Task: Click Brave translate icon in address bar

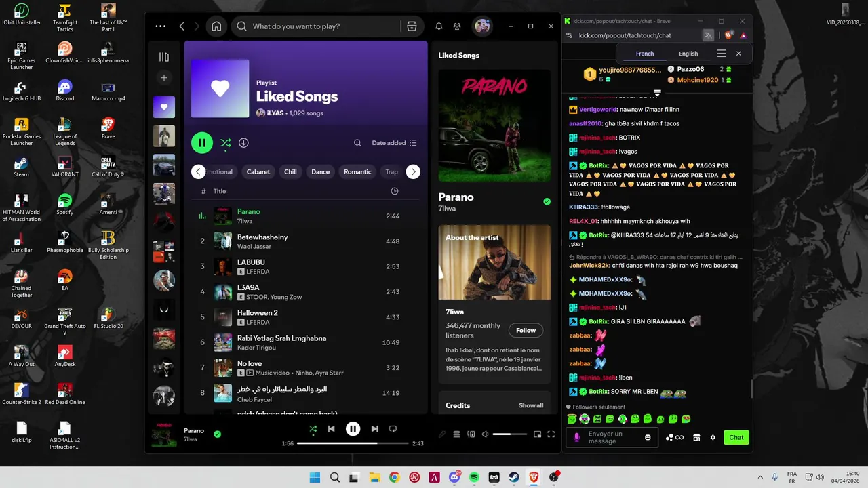Action: click(708, 35)
